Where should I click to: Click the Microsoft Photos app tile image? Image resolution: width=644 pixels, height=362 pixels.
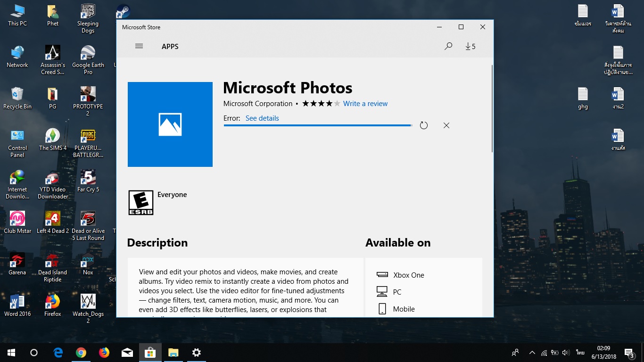(x=170, y=124)
